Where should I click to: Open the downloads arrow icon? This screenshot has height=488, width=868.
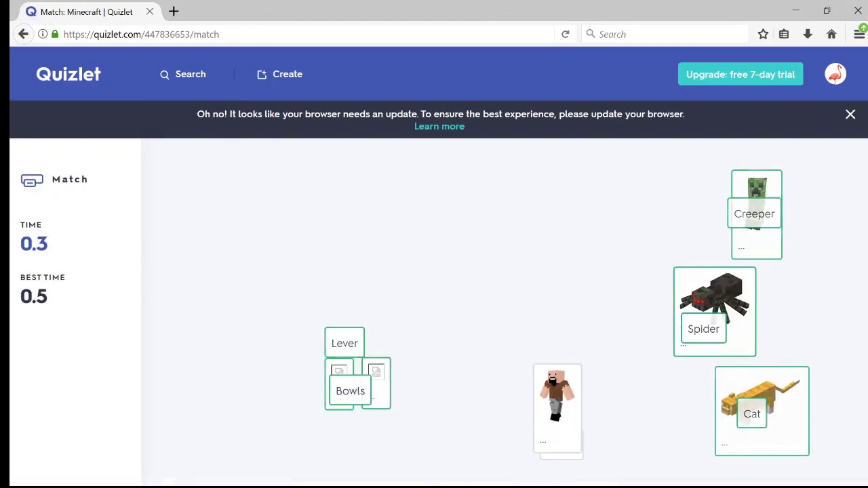(808, 34)
